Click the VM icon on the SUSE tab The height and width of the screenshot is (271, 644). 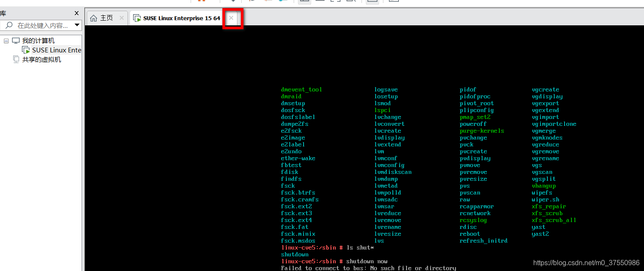[137, 18]
